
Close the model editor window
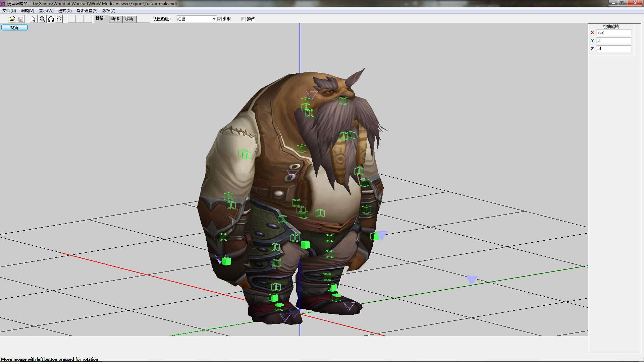(x=635, y=3)
